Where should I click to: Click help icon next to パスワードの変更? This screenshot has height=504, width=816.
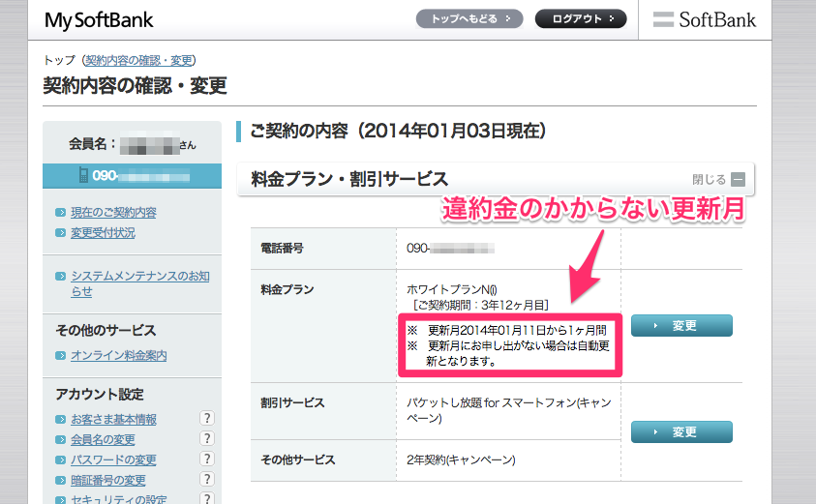207,459
